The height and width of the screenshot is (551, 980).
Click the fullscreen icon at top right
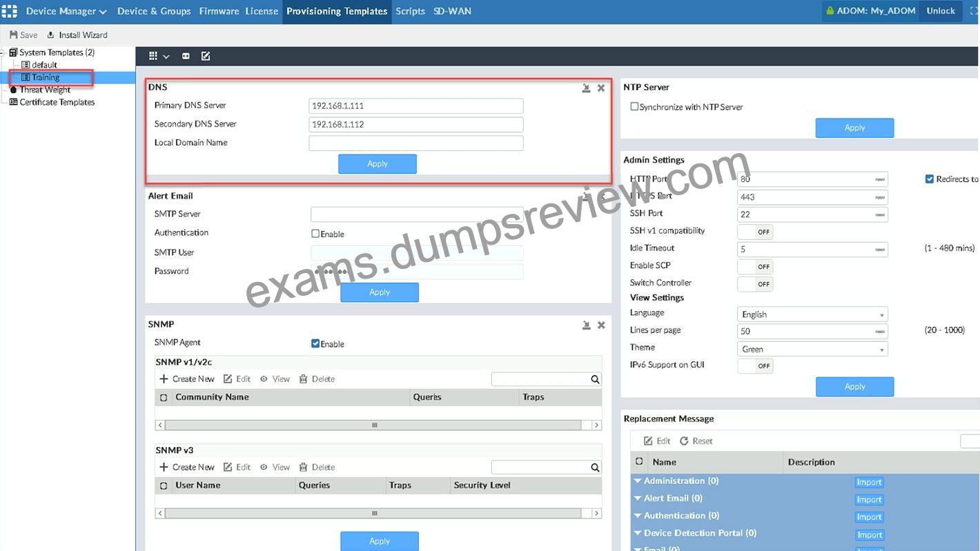974,11
